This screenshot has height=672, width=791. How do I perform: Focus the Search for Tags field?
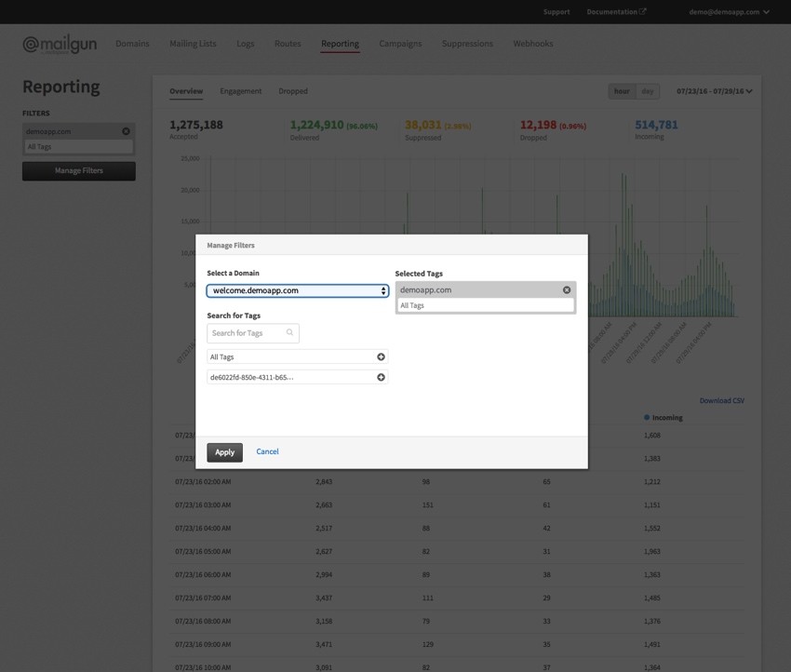click(253, 333)
